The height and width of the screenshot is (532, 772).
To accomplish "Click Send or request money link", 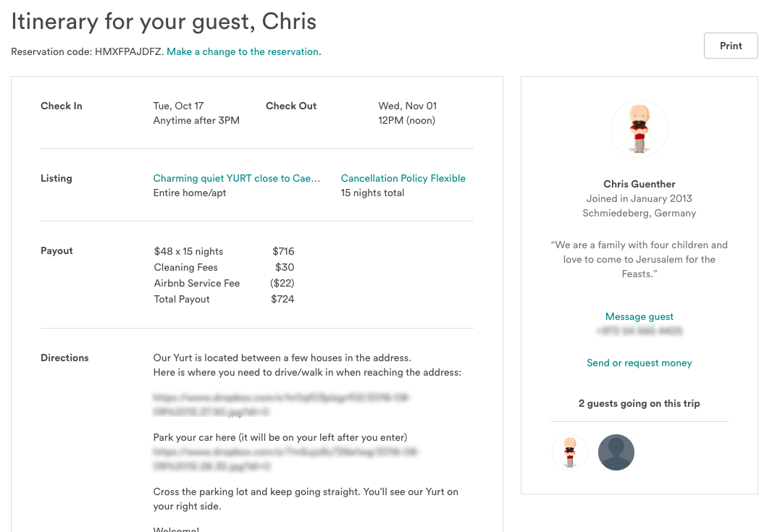I will click(x=639, y=363).
